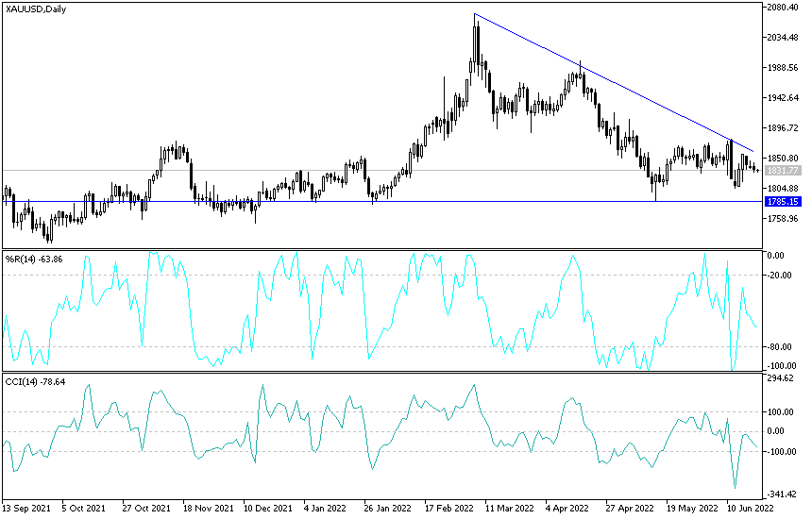Screen dimensions: 812x519
Task: Click the 2080.40 price axis label
Action: tap(783, 8)
